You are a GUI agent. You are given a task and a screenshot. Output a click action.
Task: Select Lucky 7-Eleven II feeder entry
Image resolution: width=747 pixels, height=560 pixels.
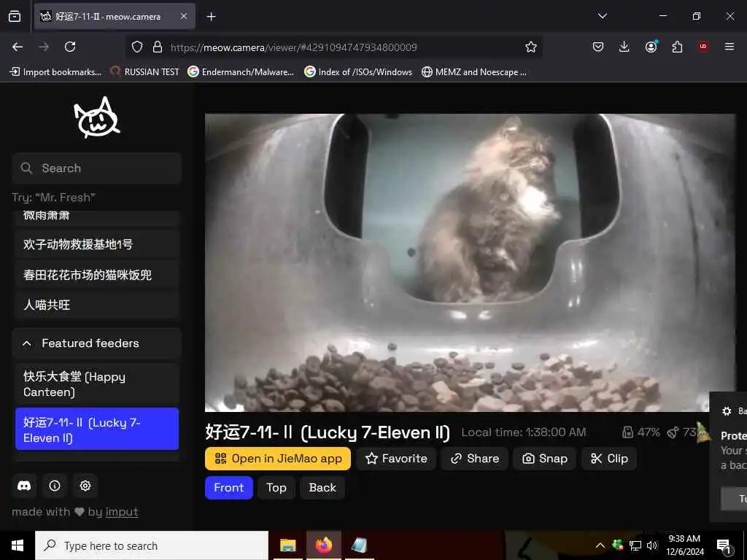pos(97,429)
